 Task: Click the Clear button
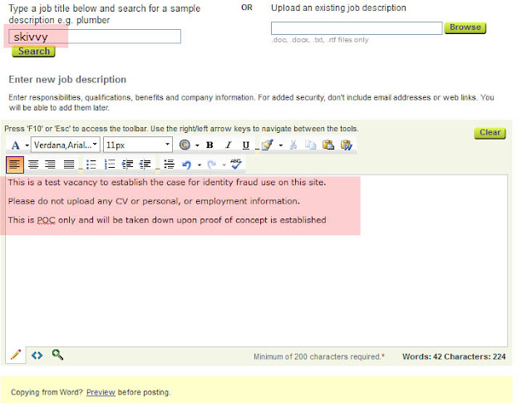pos(490,133)
